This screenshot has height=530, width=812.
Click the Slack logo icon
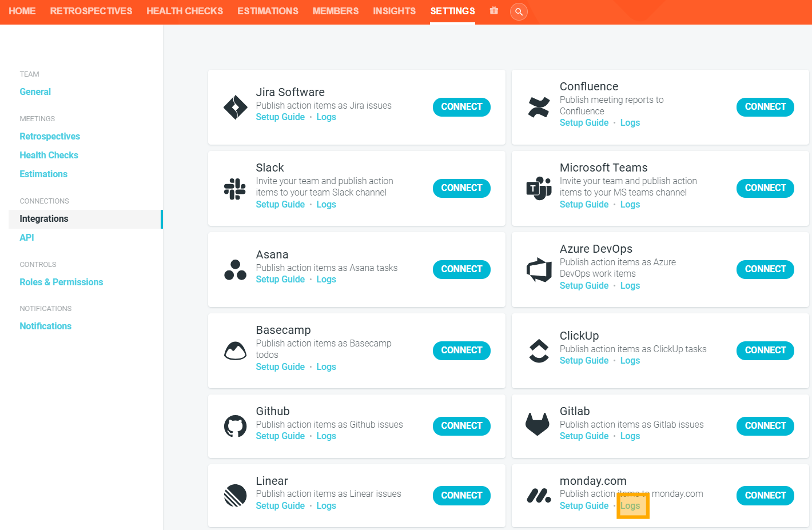235,189
